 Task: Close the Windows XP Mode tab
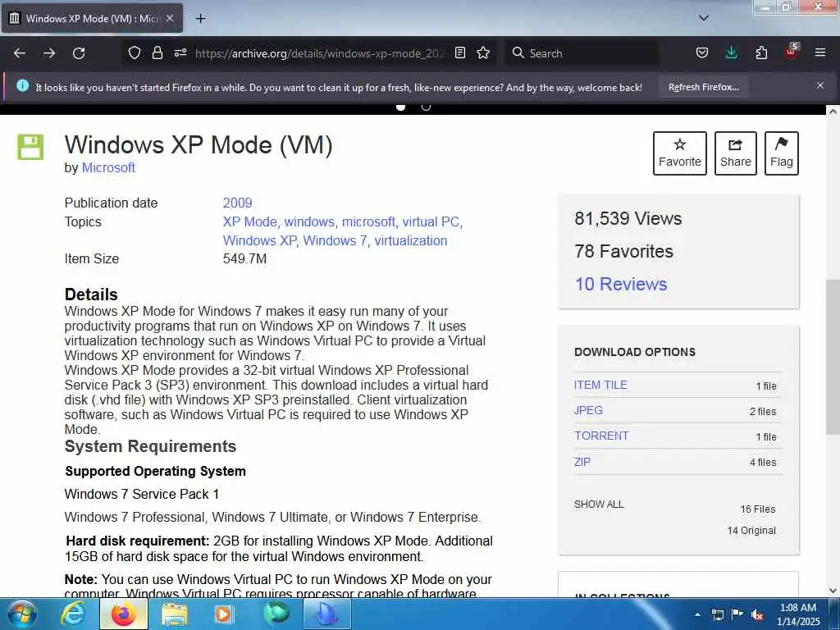pos(170,18)
